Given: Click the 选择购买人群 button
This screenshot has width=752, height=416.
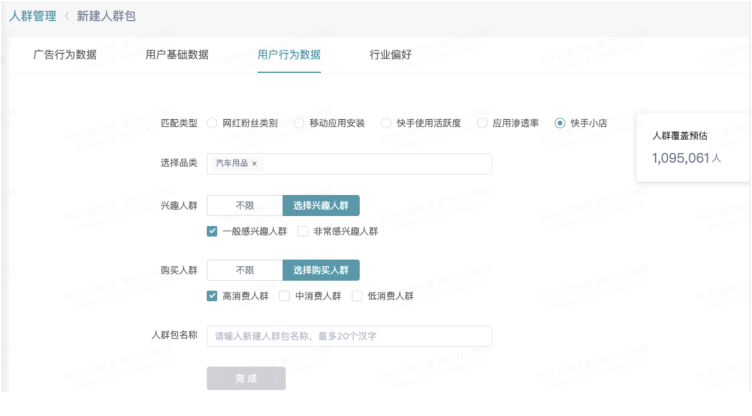Looking at the screenshot, I should pyautogui.click(x=321, y=270).
